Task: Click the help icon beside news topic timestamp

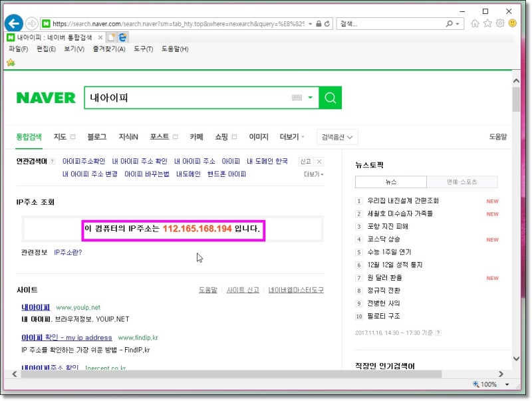Action: tap(438, 333)
